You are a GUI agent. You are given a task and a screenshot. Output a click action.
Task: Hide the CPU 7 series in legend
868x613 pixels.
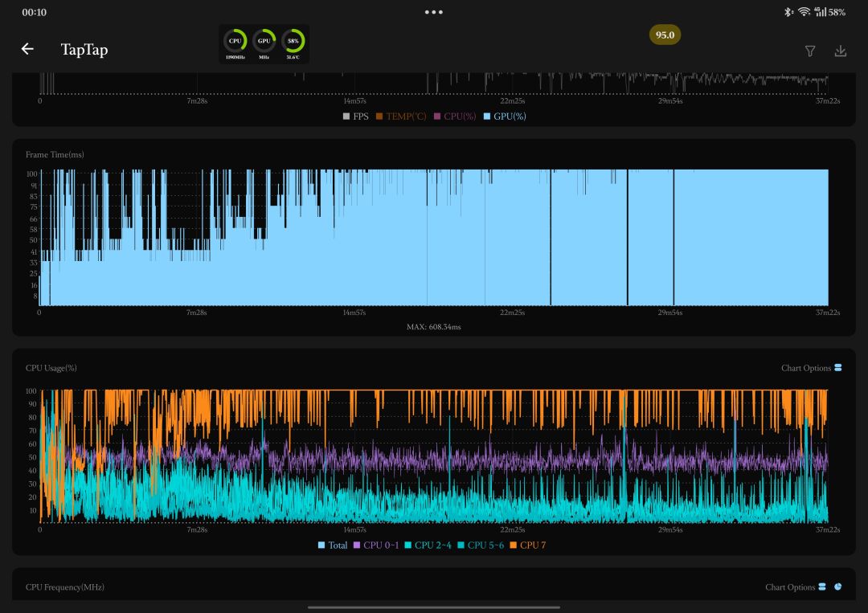(527, 546)
